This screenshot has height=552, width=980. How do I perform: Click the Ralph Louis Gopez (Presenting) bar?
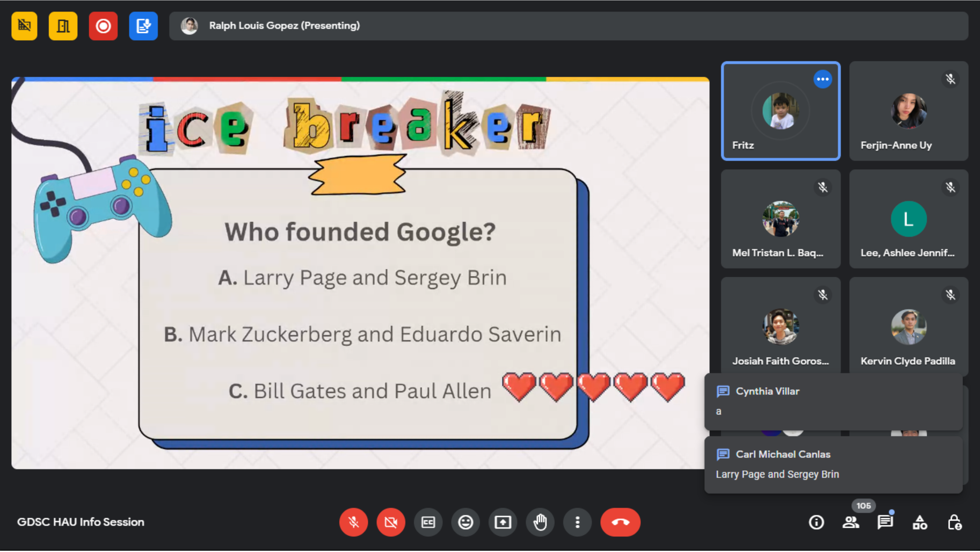[x=568, y=26]
